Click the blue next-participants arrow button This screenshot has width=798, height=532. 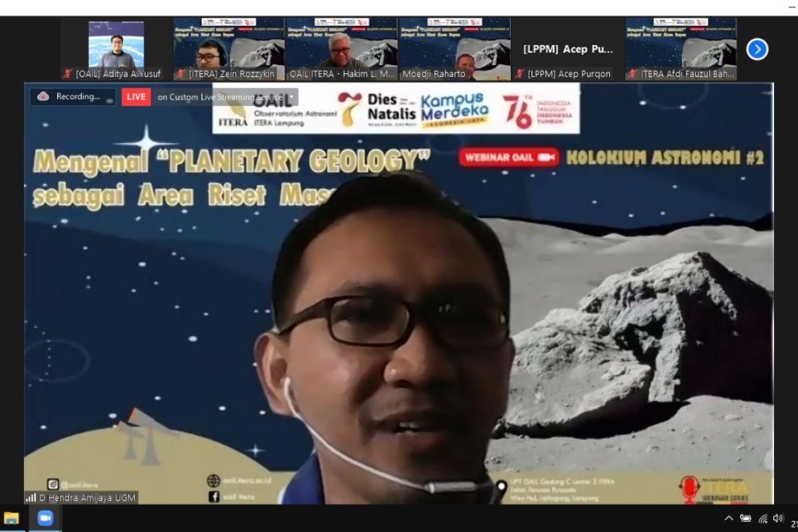757,49
